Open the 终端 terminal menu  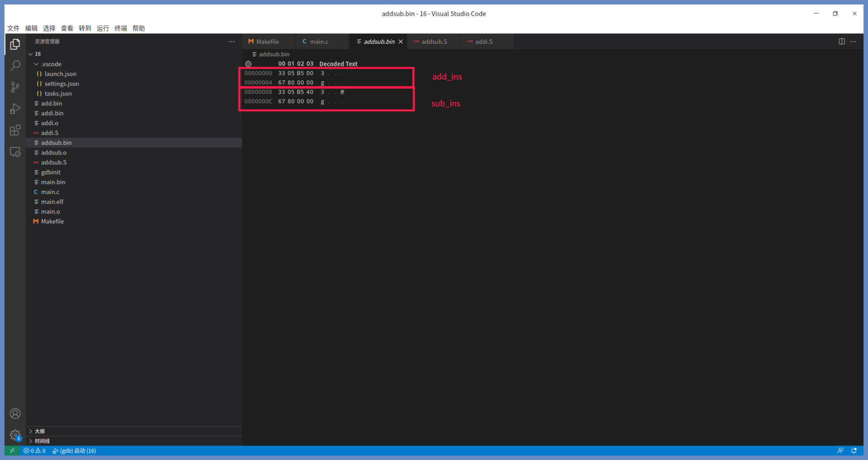coord(120,28)
